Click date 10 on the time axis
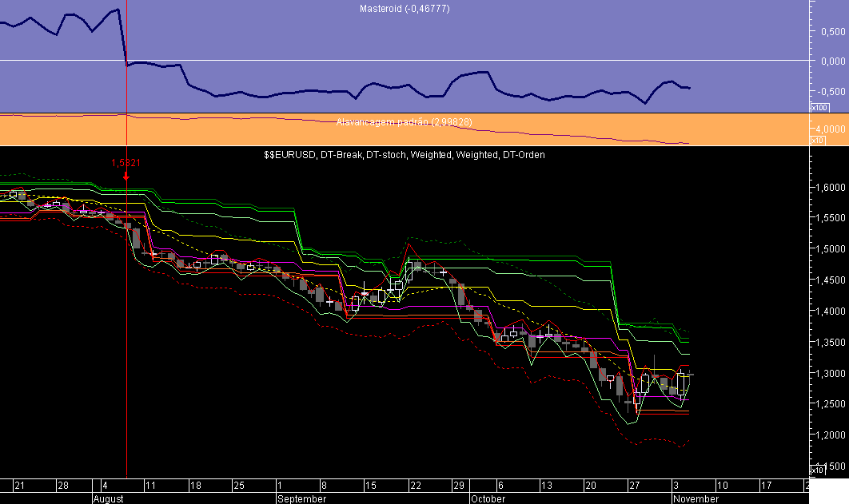 pyautogui.click(x=723, y=485)
